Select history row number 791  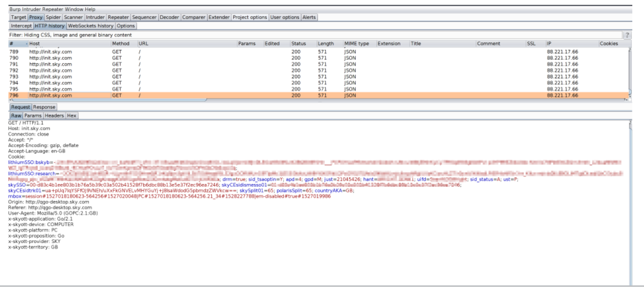point(318,64)
